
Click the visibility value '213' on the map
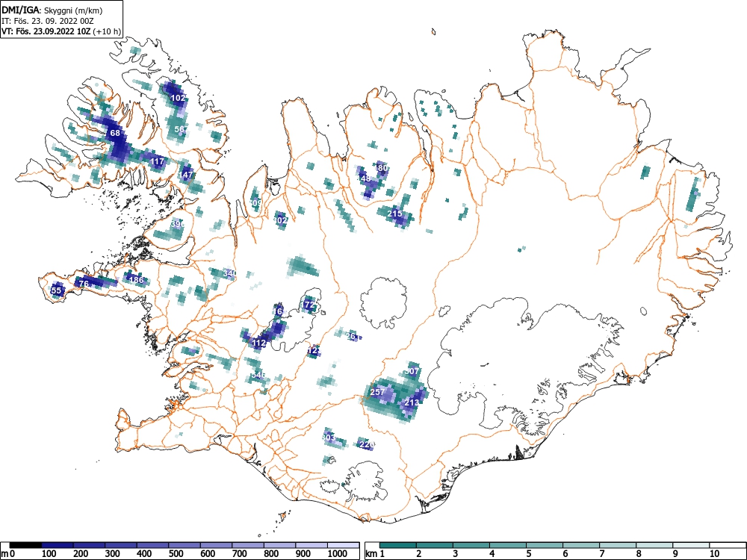coord(412,402)
